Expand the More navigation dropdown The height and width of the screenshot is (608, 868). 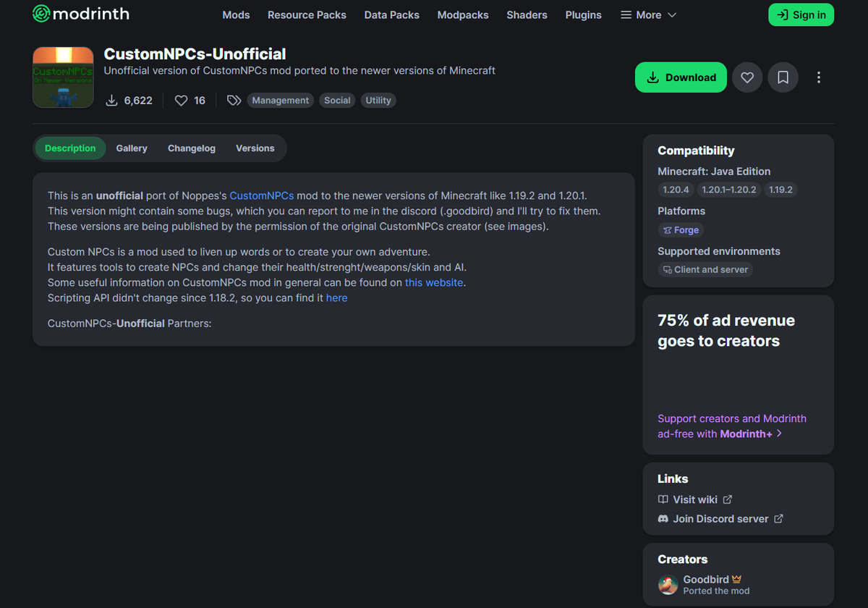(649, 14)
